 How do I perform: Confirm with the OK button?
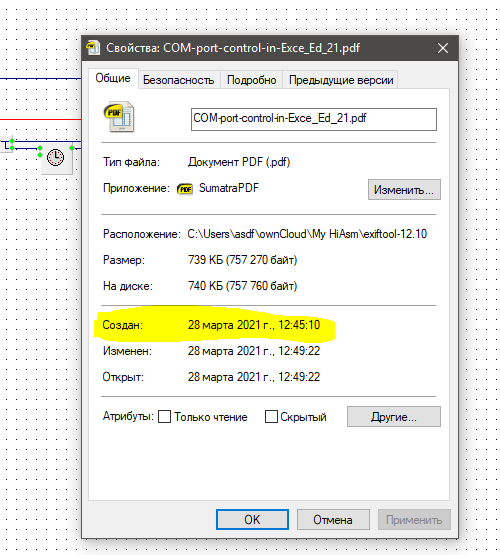tap(252, 520)
